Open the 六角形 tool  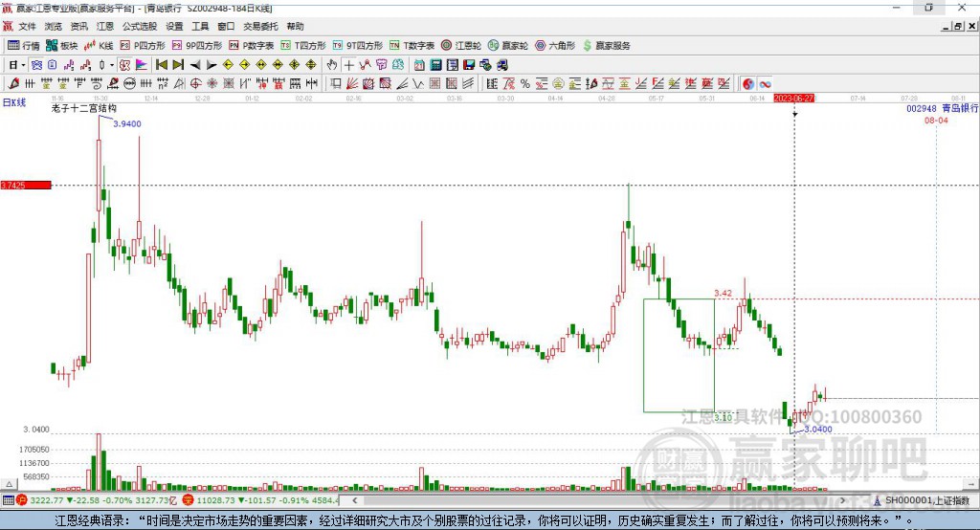[555, 46]
